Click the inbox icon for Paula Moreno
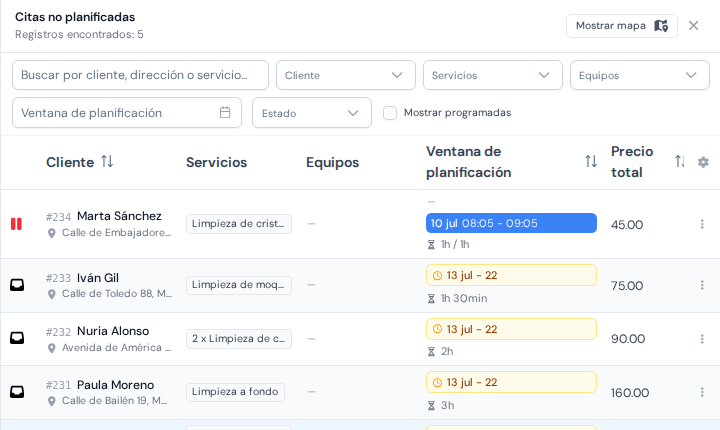Viewport: 720px width, 430px height. point(17,392)
